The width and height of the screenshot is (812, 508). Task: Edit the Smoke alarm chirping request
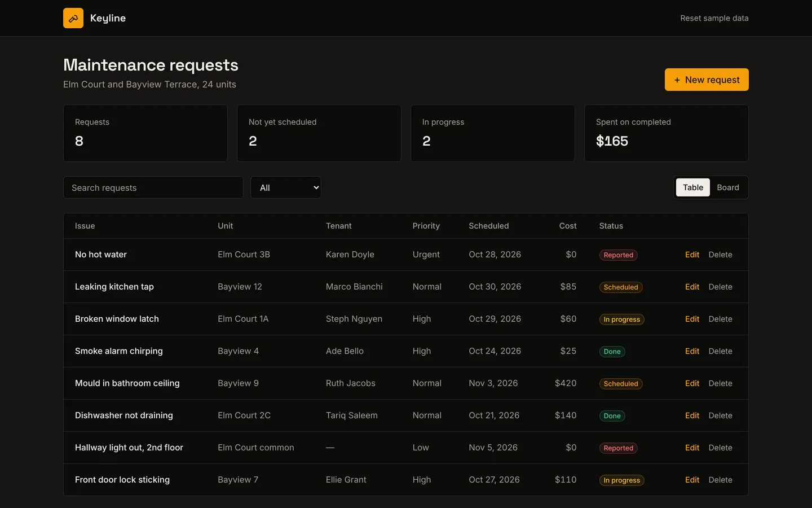[692, 351]
